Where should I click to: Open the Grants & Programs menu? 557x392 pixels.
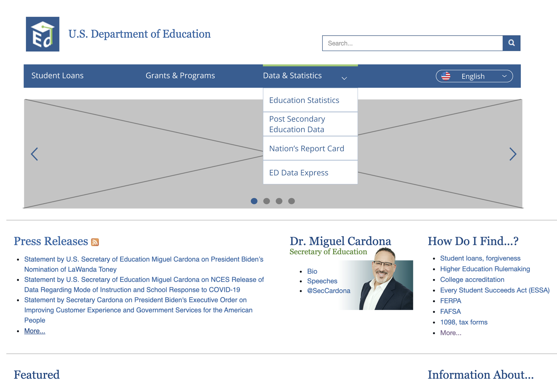tap(180, 76)
